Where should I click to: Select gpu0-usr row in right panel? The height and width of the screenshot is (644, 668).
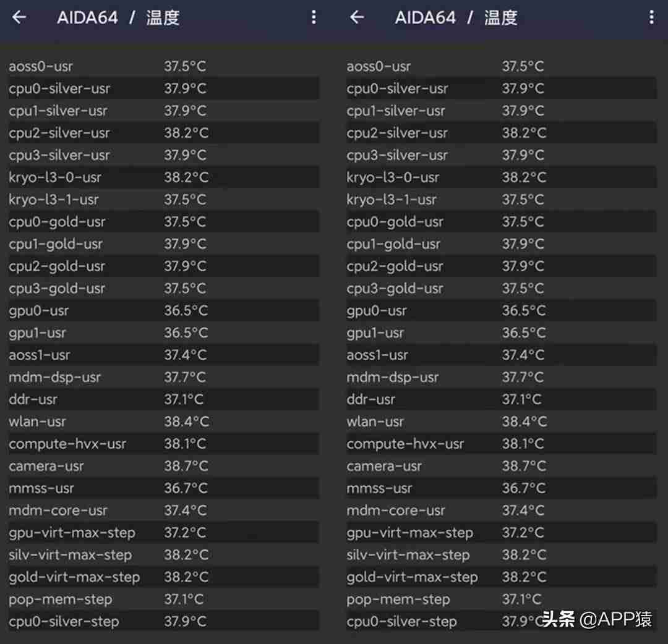(x=501, y=310)
